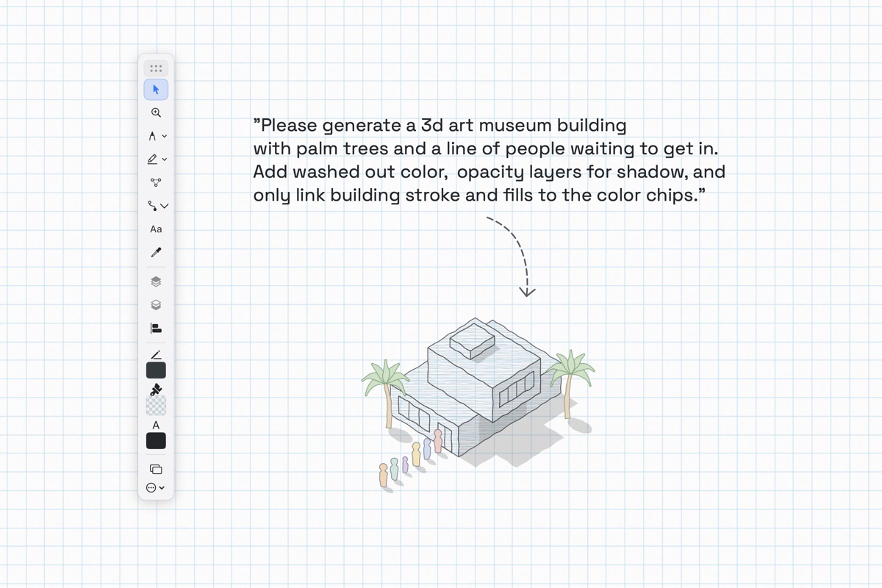Screen dimensions: 882x588
Task: Click the text line starting "Please generate a 3d"
Action: [x=440, y=126]
